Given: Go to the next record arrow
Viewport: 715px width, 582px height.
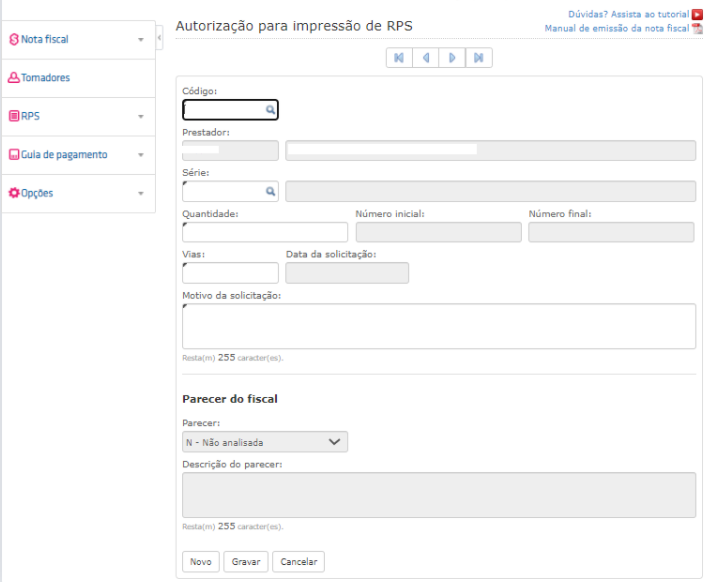Looking at the screenshot, I should (452, 58).
